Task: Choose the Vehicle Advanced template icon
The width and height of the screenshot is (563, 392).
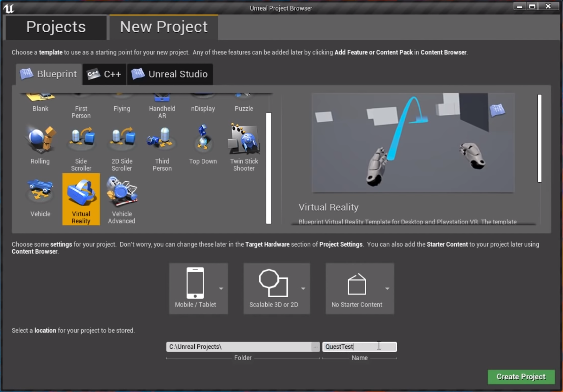Action: tap(122, 191)
